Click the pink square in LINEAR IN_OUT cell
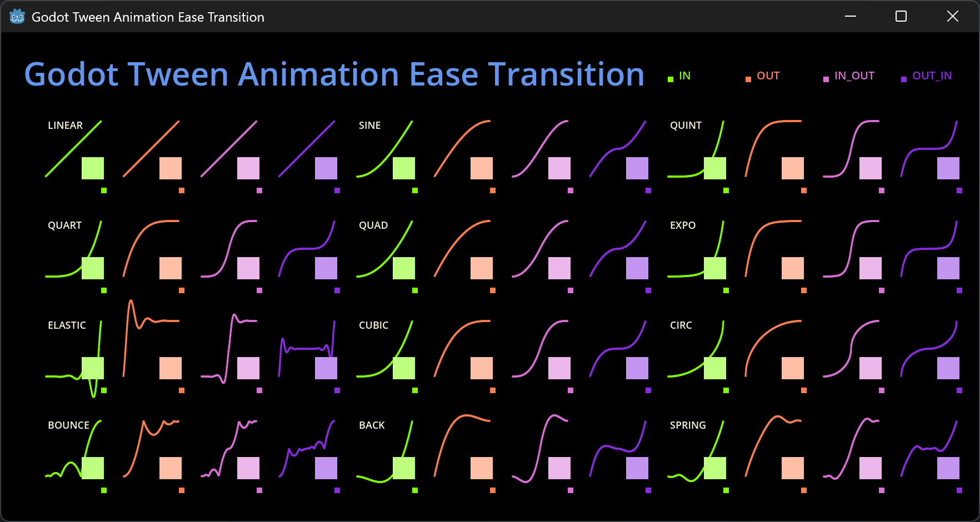 (248, 168)
